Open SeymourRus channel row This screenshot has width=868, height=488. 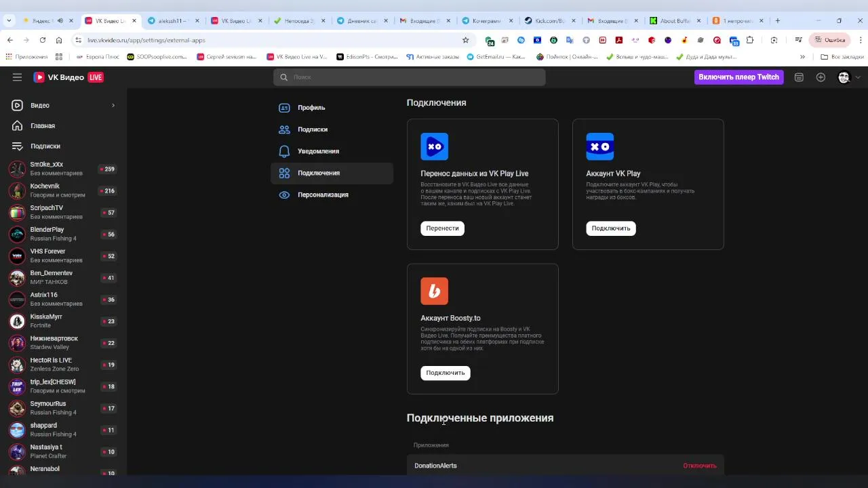click(62, 407)
